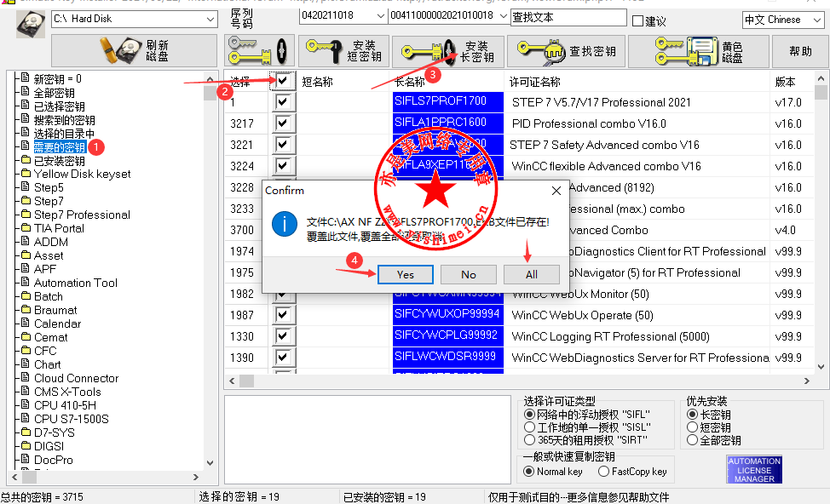The width and height of the screenshot is (830, 504).
Task: Select the SIFCYWCPLG99992 long name cell
Action: (x=448, y=335)
